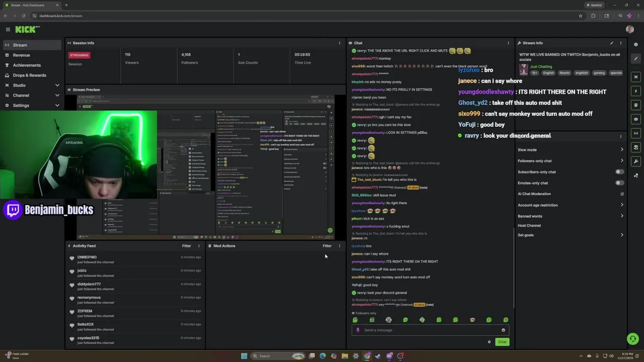Click the Windows taskbar Search box

(278, 356)
